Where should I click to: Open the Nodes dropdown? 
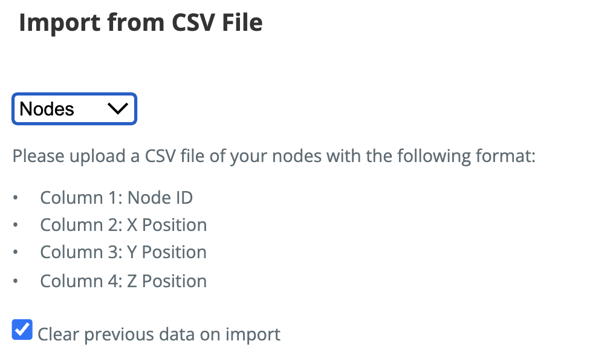(x=74, y=109)
